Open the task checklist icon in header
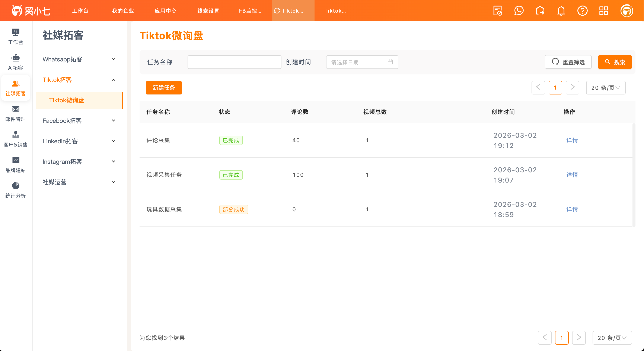The height and width of the screenshot is (351, 644). click(497, 11)
